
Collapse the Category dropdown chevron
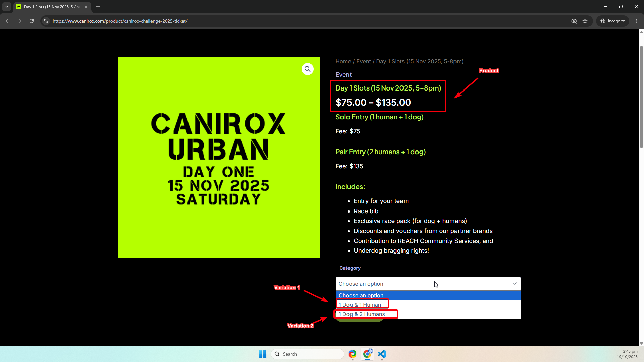515,284
